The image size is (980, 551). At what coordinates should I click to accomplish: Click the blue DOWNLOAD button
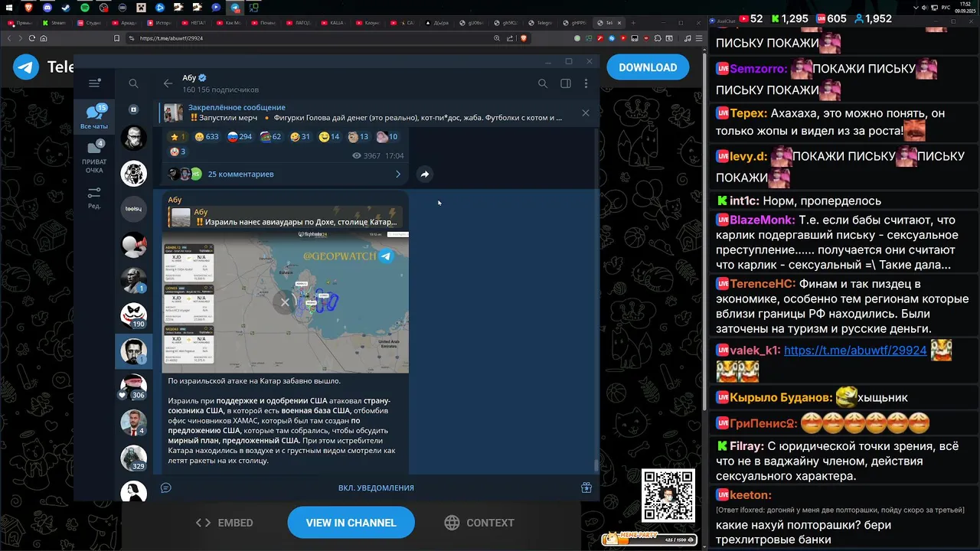tap(648, 67)
